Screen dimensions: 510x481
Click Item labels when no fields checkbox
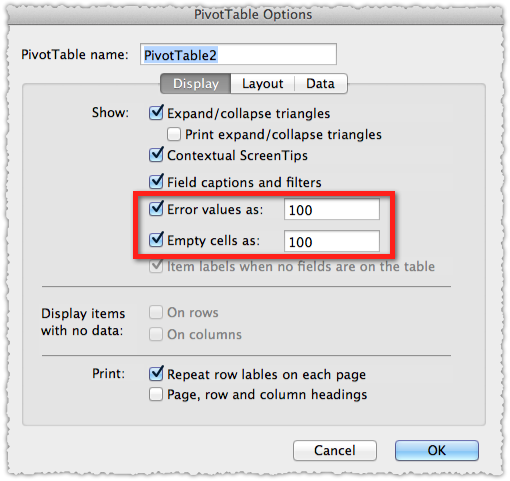tap(156, 266)
